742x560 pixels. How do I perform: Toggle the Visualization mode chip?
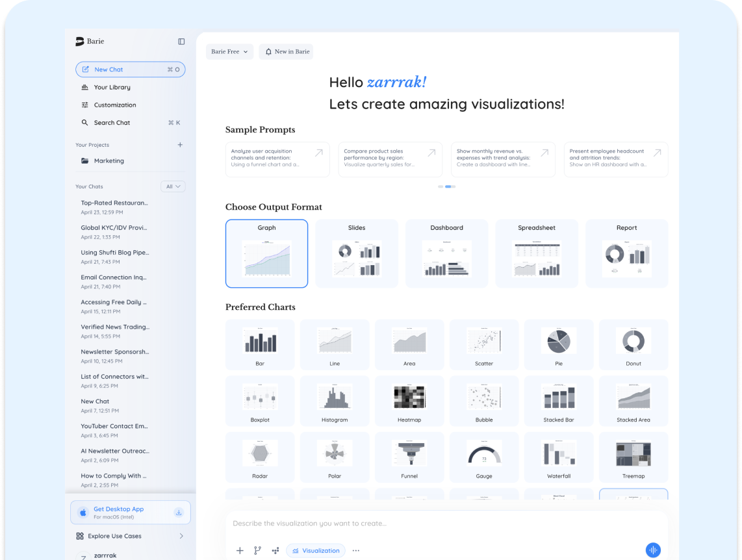tap(316, 550)
